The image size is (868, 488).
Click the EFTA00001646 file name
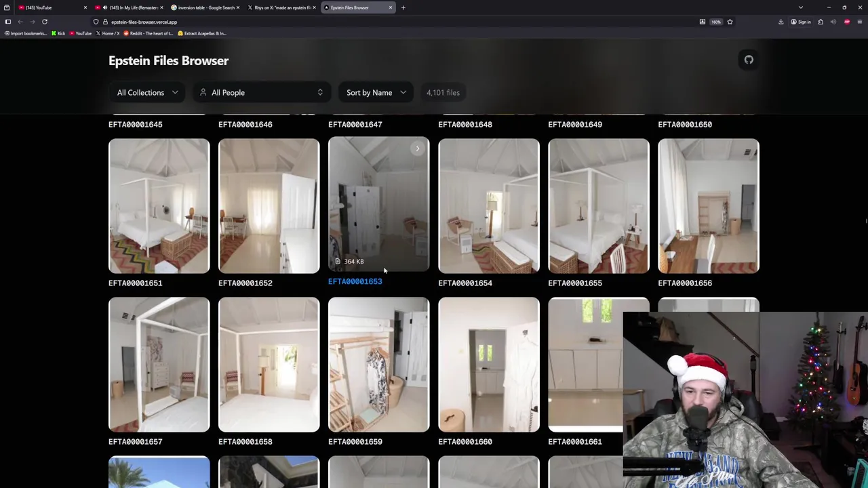[x=245, y=125]
